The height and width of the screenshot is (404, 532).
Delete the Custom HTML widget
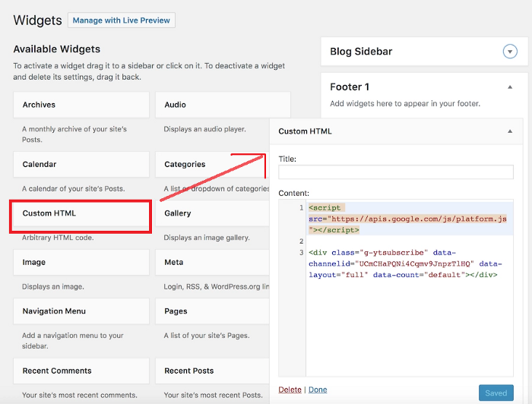tap(290, 390)
